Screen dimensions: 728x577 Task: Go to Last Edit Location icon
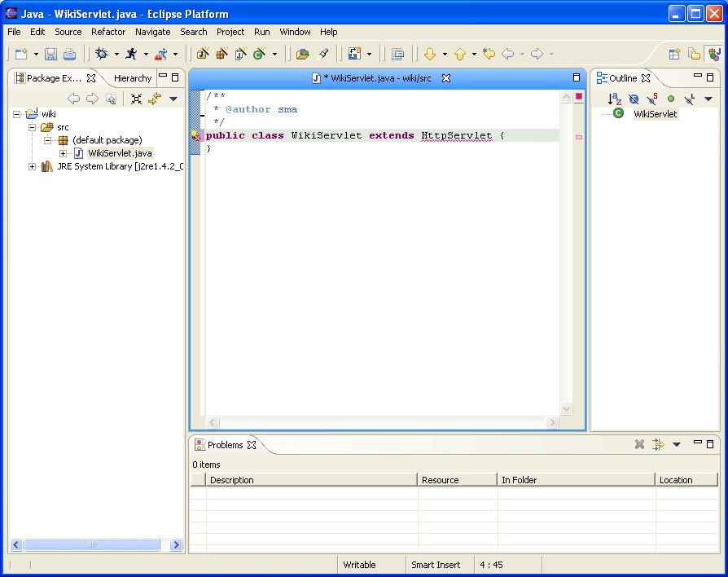[x=489, y=55]
